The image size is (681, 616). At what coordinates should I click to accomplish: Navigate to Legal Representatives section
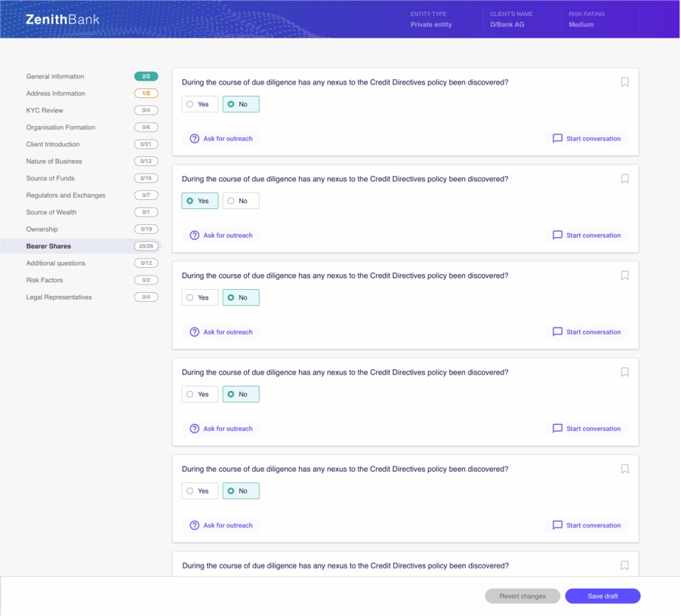point(59,297)
